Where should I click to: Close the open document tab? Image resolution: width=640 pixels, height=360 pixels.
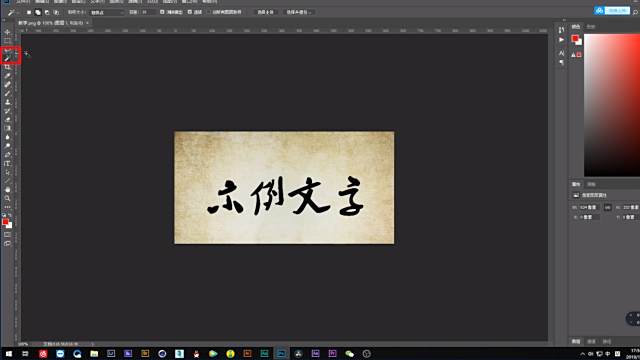(x=87, y=23)
